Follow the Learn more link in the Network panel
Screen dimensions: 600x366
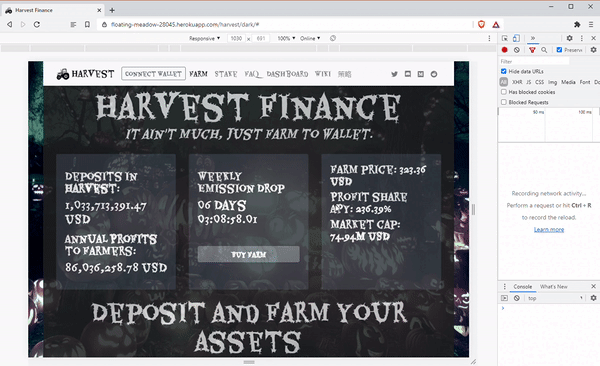point(549,229)
